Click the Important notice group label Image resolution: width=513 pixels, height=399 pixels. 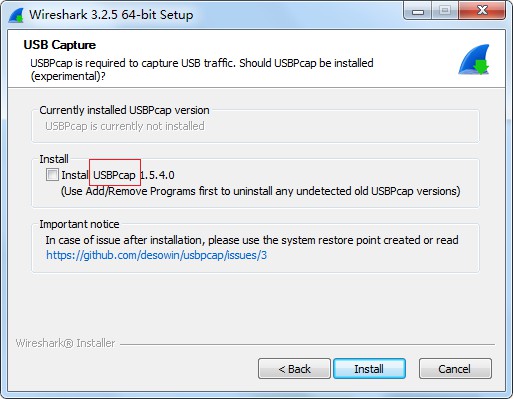[x=79, y=224]
